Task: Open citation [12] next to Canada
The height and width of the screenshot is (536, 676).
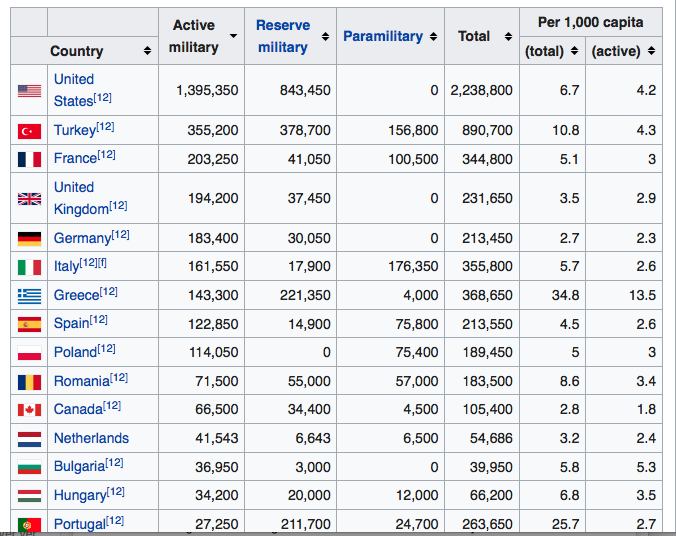Action: tap(112, 405)
